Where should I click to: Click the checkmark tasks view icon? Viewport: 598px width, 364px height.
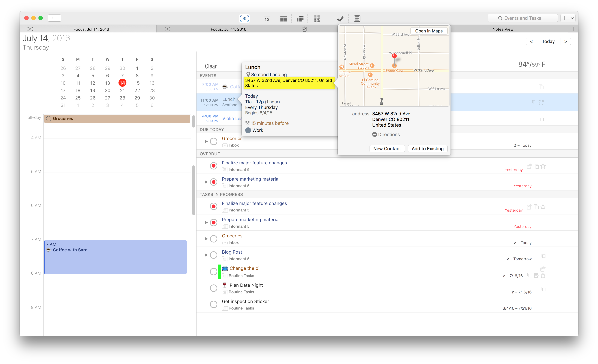(x=340, y=19)
